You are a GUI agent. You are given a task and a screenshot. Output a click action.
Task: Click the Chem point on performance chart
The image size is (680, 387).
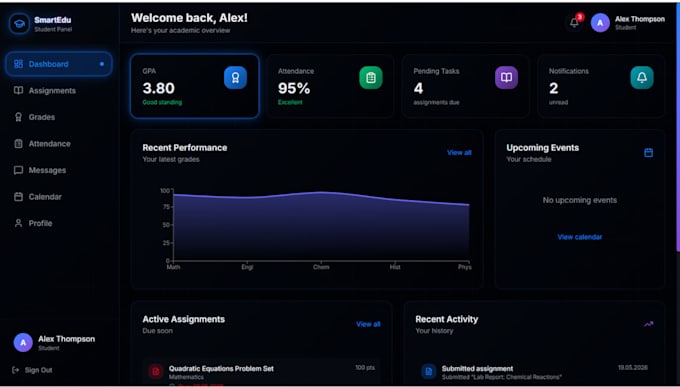[x=321, y=192]
